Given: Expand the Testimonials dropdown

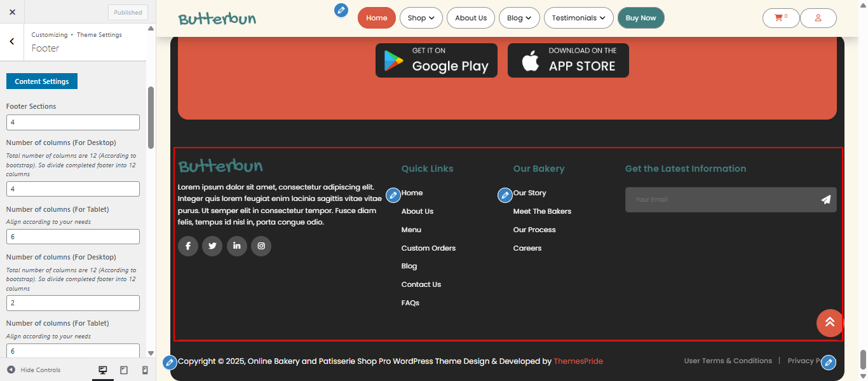Looking at the screenshot, I should [x=578, y=18].
